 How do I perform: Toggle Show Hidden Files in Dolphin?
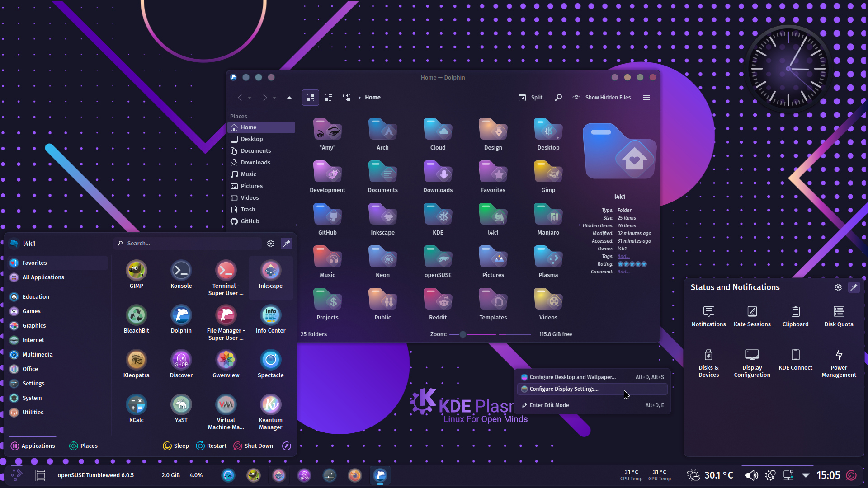click(x=602, y=98)
